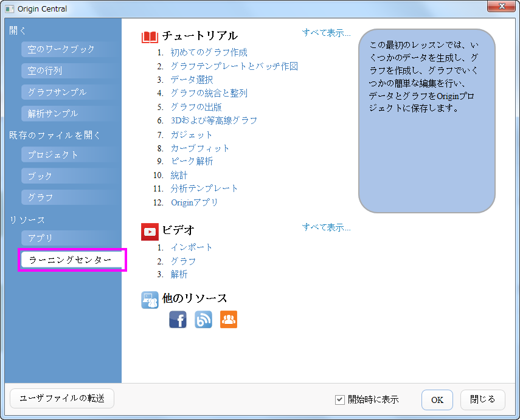This screenshot has width=520, height=420.
Task: Open the Facebook icon under 他のリソース
Action: [178, 320]
